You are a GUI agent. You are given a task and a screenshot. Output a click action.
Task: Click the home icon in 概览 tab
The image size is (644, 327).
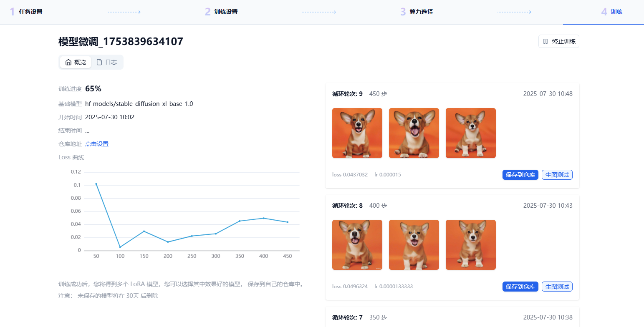[x=68, y=62]
